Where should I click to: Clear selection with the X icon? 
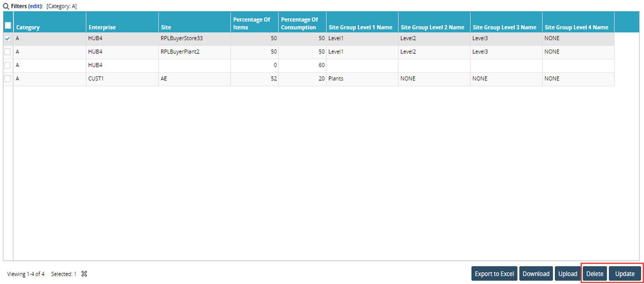tap(84, 274)
